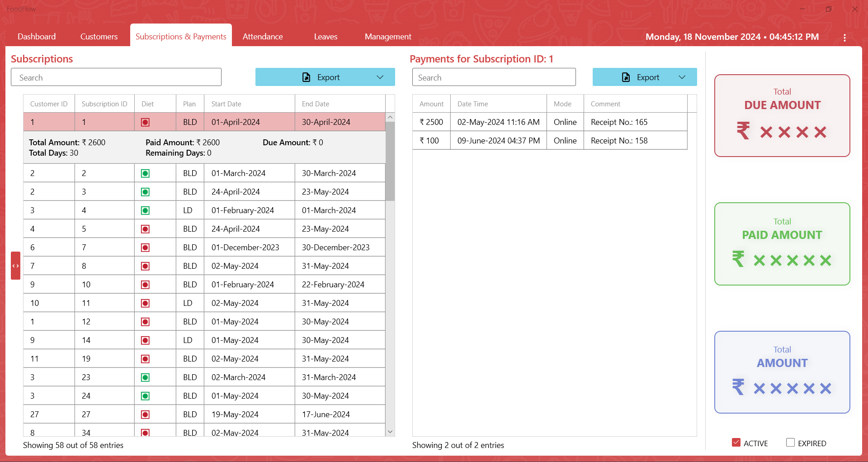Click diet icon for Subscription ID 4
868x462 pixels.
coord(145,210)
